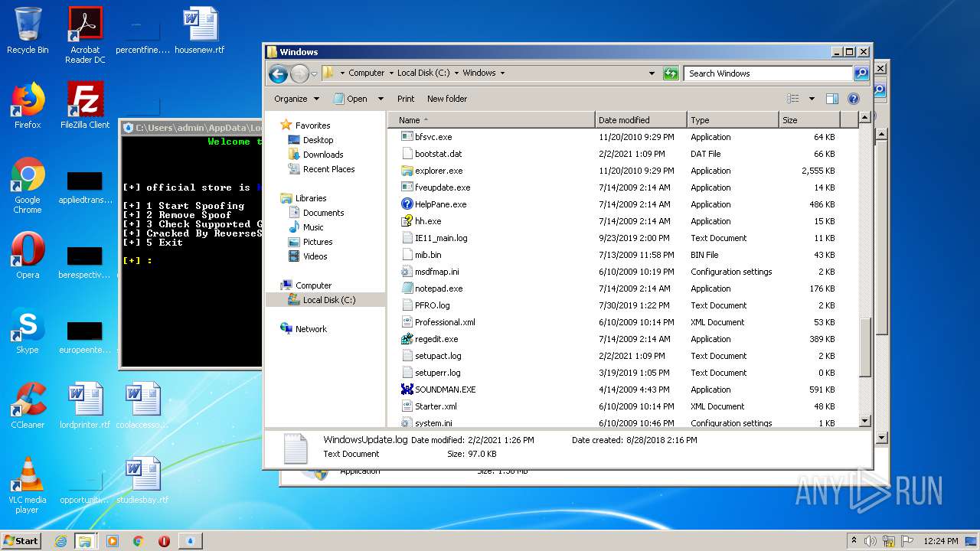Screen dimensions: 980x551
Task: Open the Recycle Bin desktop icon
Action: pyautogui.click(x=28, y=31)
